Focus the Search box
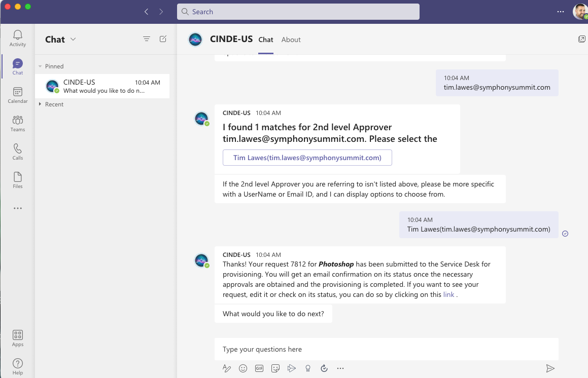Screen dimensions: 588x378 pos(298,12)
